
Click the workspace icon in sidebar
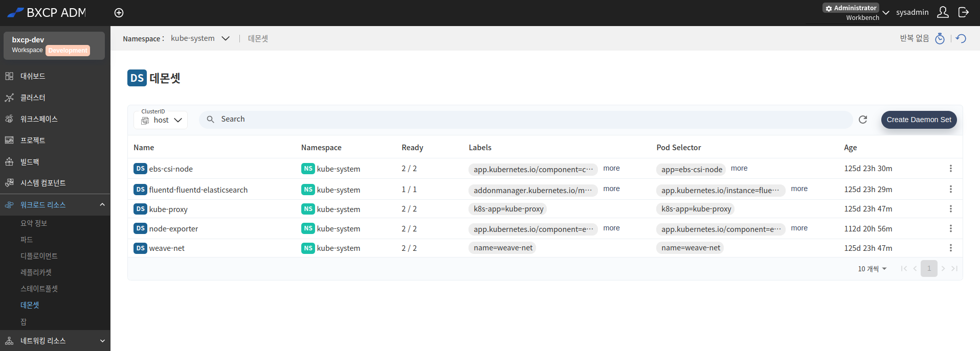pos(9,119)
